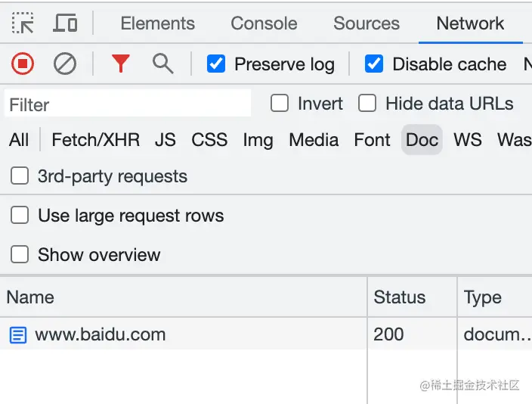
Task: Open network search magnifier
Action: [162, 64]
